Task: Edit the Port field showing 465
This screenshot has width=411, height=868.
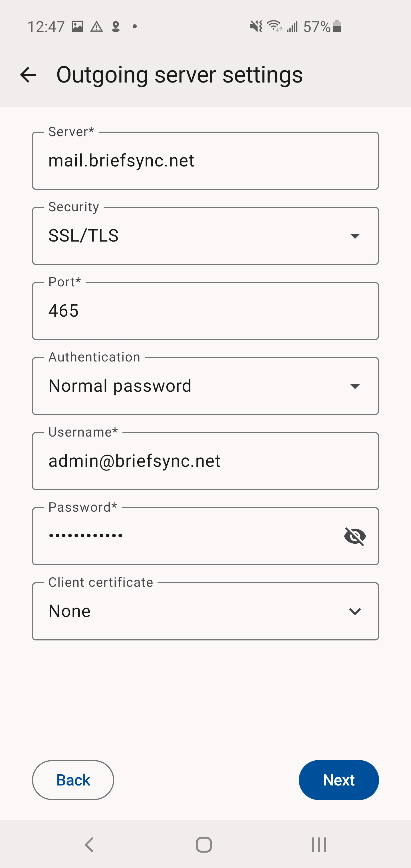Action: (205, 311)
